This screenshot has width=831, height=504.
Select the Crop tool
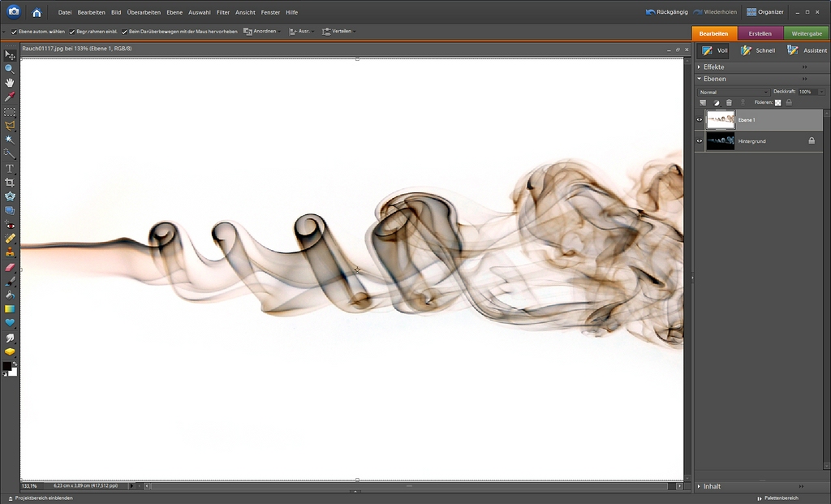10,183
